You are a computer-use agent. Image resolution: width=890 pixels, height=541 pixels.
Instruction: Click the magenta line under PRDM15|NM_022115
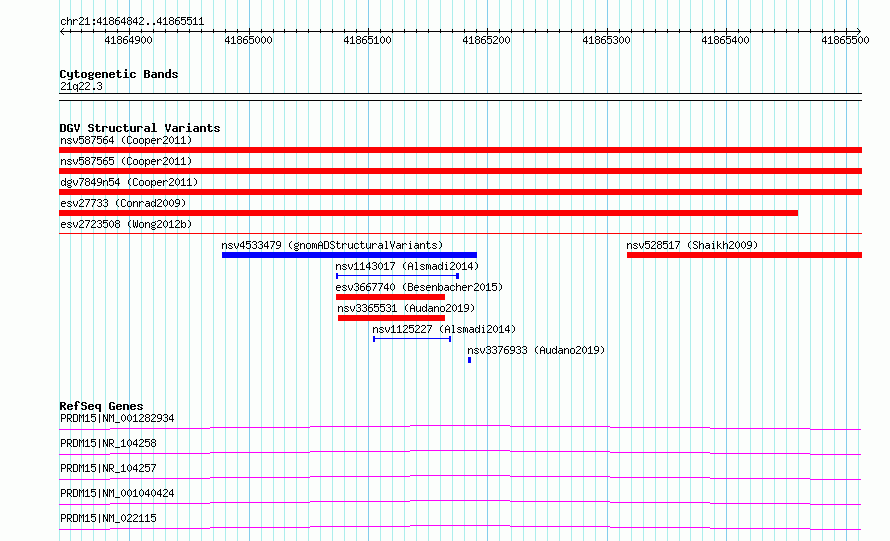460,527
